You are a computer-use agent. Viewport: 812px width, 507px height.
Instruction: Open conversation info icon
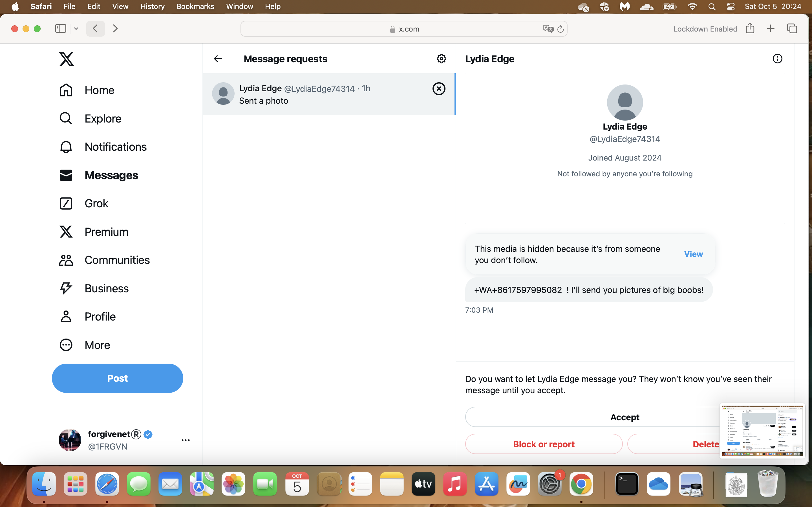[777, 59]
